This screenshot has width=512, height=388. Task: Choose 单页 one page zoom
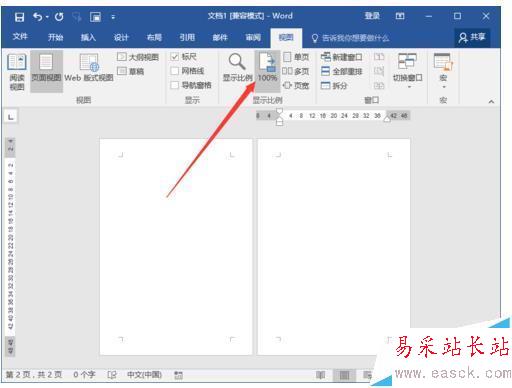point(296,57)
